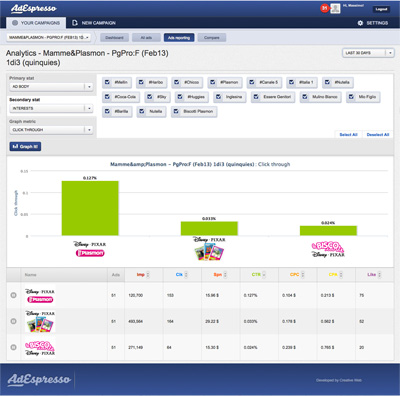Click Disney Pixar Plasmon image under 0.127% bar
The width and height of the screenshot is (400, 396).
coord(90,249)
